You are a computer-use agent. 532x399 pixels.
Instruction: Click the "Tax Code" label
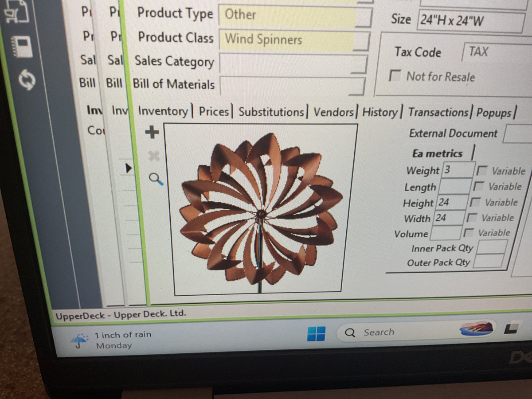(418, 52)
